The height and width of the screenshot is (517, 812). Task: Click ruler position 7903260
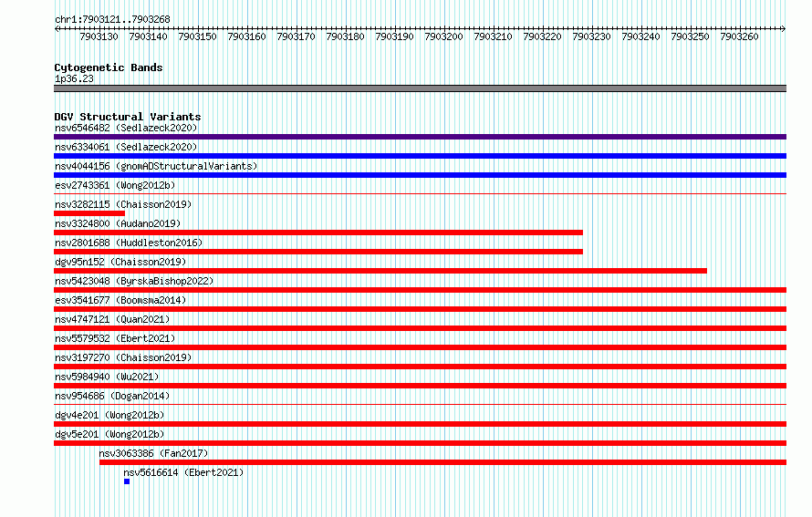click(x=739, y=36)
